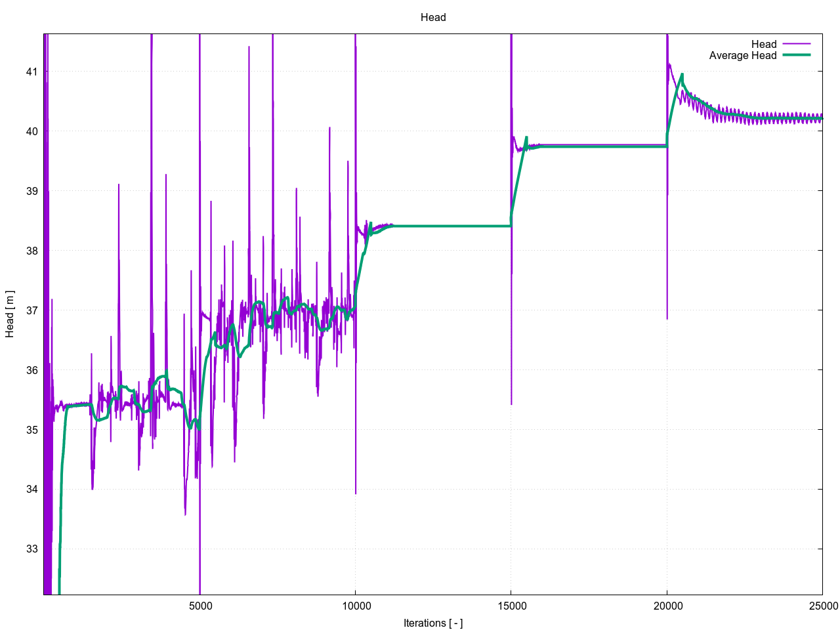The height and width of the screenshot is (630, 840).
Task: Click the 35 y-axis tick label
Action: 31,430
